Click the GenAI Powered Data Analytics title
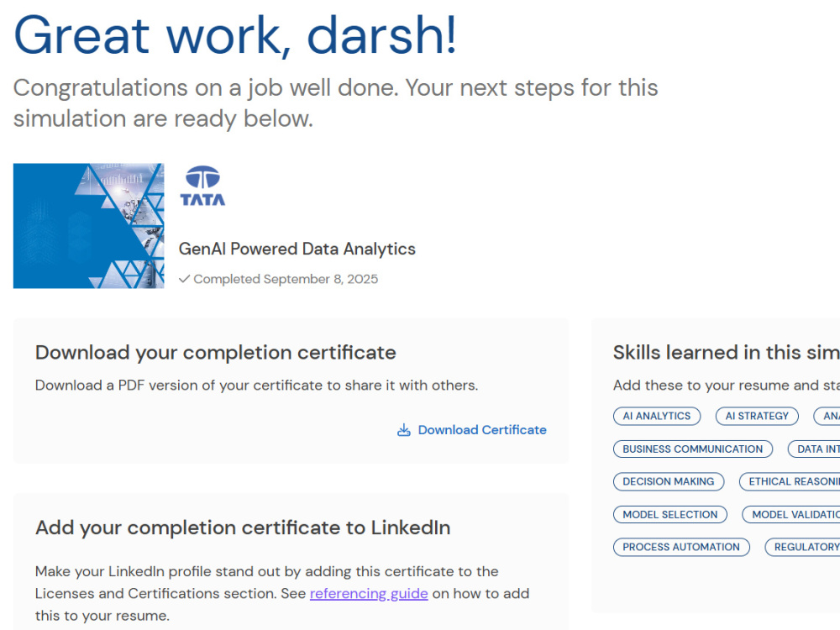 click(x=297, y=249)
